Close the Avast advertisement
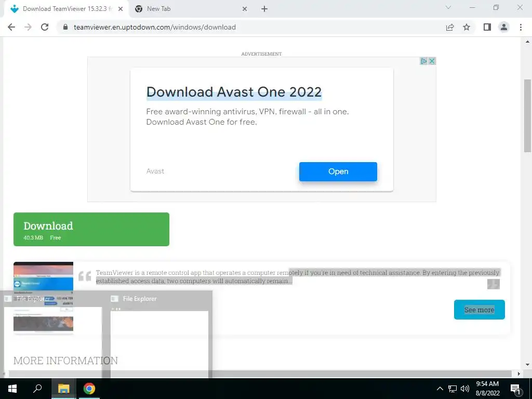The image size is (532, 399). coord(432,61)
